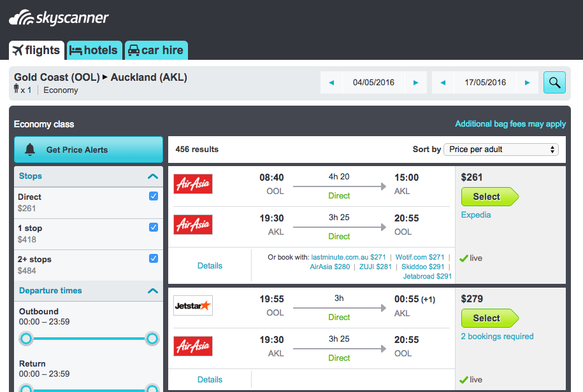Click the Outbound time range track
This screenshot has height=392, width=583.
89,339
